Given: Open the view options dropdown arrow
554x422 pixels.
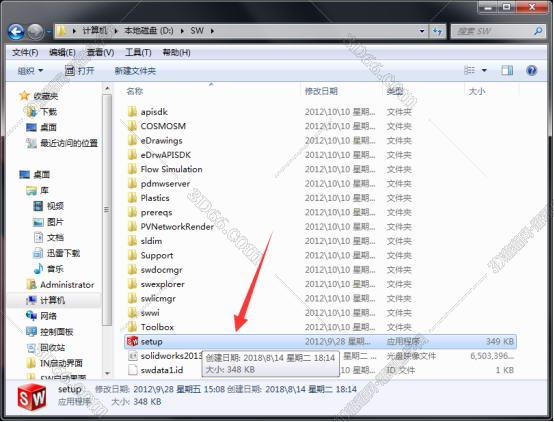Looking at the screenshot, I should point(484,70).
